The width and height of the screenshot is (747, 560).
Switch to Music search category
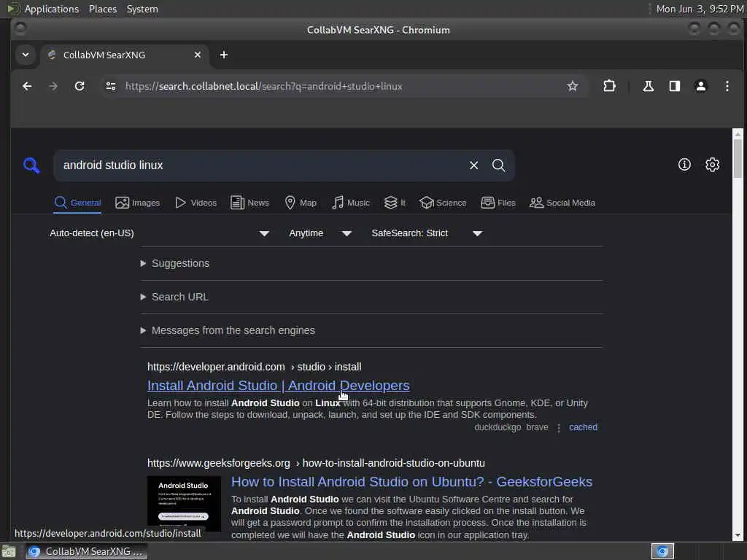point(351,203)
